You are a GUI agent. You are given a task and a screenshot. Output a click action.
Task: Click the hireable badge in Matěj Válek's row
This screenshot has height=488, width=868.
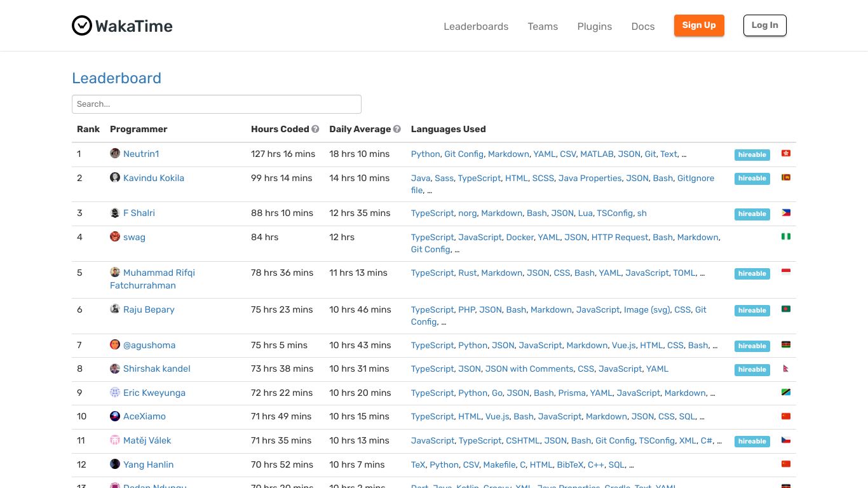(752, 441)
